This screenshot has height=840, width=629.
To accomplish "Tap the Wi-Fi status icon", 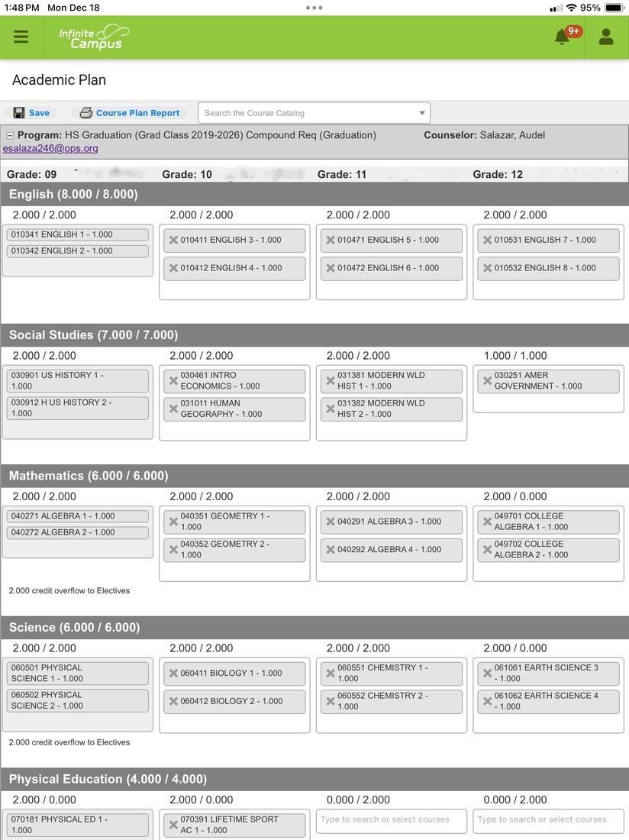I will [571, 8].
